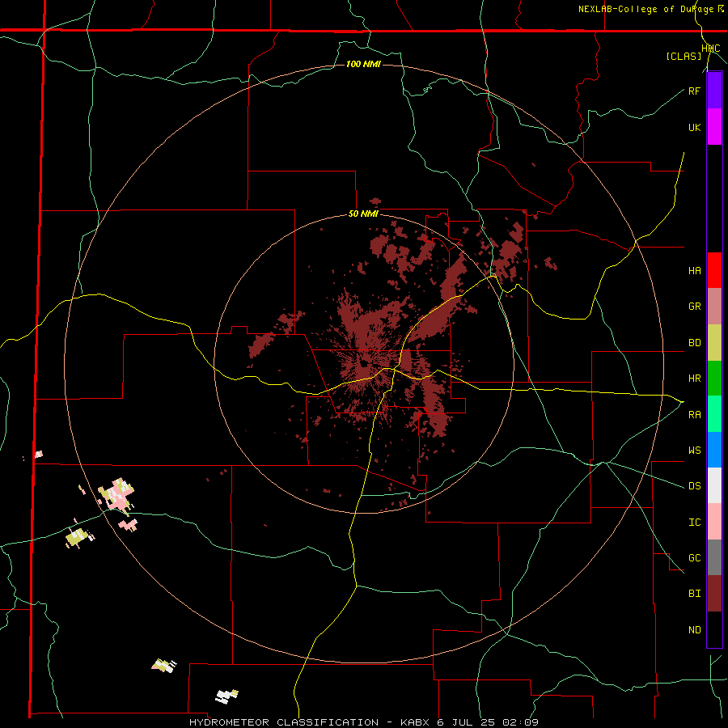The width and height of the screenshot is (728, 728).
Task: Click the DS legend label
Action: (x=695, y=486)
